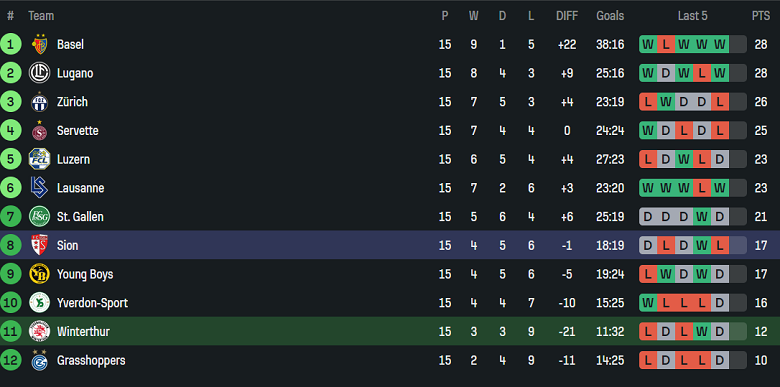Open the Yverdon-Sport team link
The image size is (780, 387).
click(x=92, y=303)
